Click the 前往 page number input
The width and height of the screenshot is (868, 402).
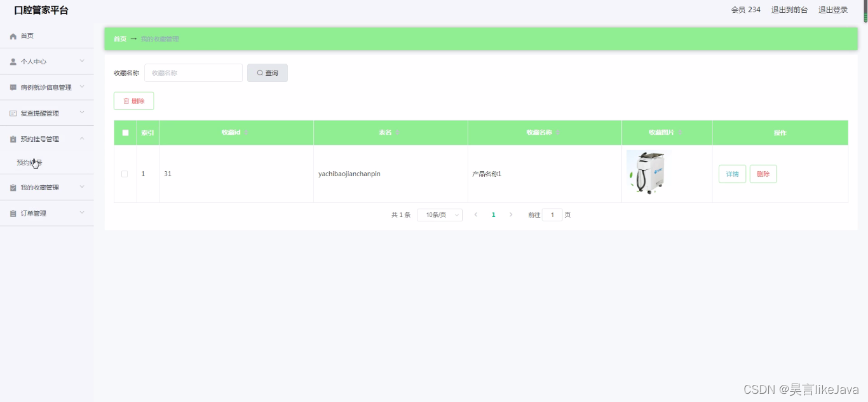pos(552,215)
